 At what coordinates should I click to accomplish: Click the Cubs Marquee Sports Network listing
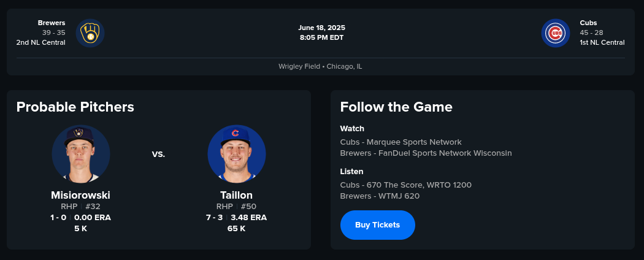tap(401, 142)
